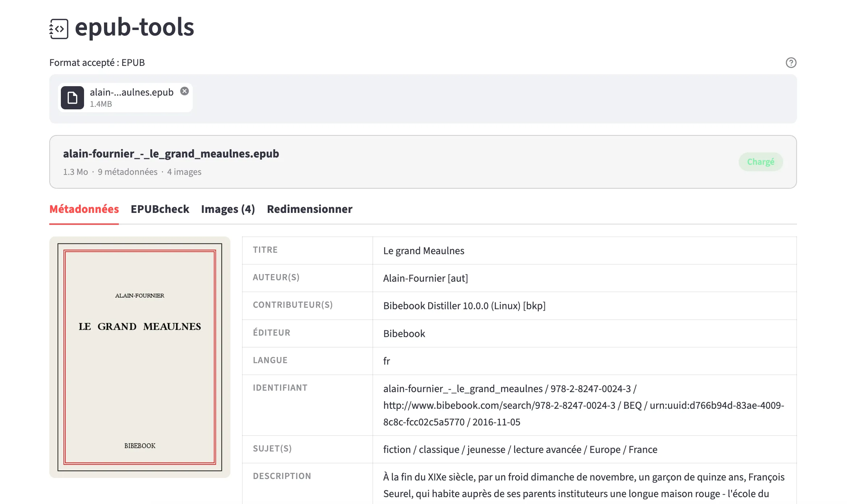
Task: Click the subjects value fiction / classique
Action: (520, 449)
